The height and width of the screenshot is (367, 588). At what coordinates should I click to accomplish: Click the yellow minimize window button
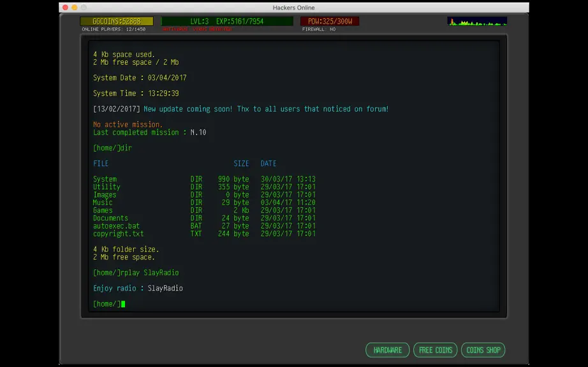74,7
